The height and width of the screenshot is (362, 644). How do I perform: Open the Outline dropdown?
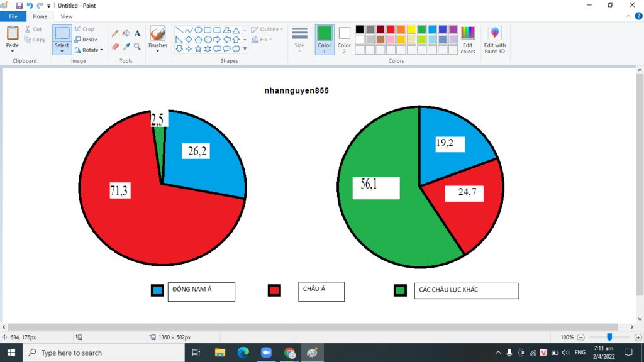pyautogui.click(x=267, y=29)
